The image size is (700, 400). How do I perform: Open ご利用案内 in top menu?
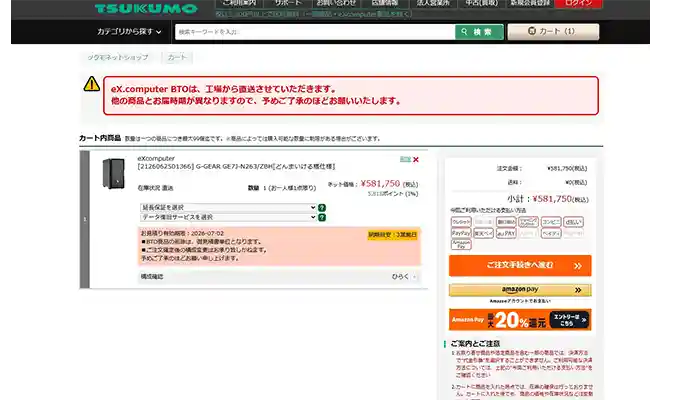(240, 3)
